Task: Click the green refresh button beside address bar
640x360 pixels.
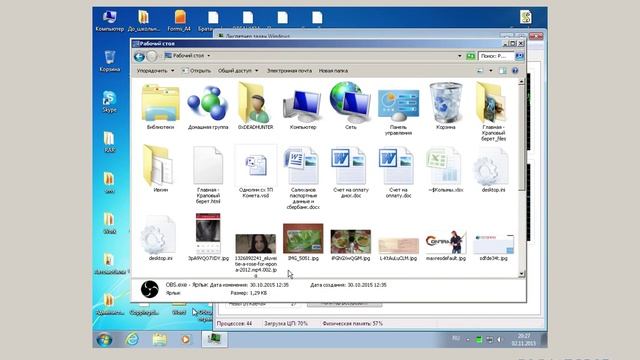Action: pyautogui.click(x=470, y=56)
